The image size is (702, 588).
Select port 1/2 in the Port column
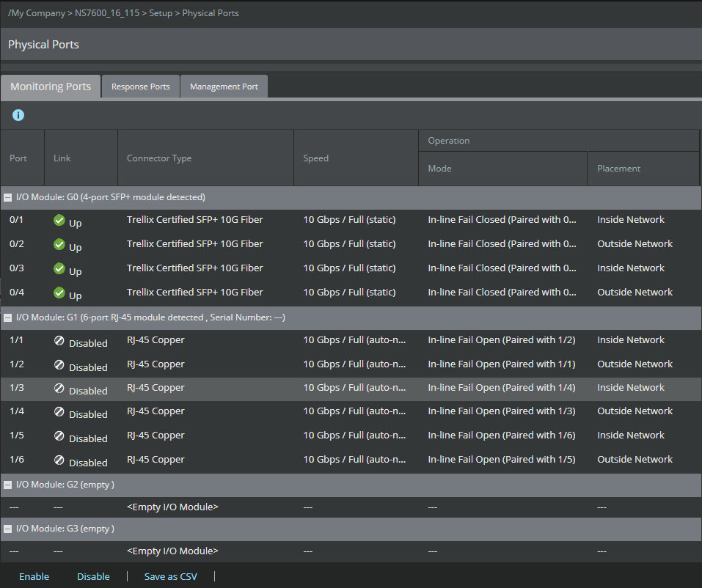tap(17, 364)
